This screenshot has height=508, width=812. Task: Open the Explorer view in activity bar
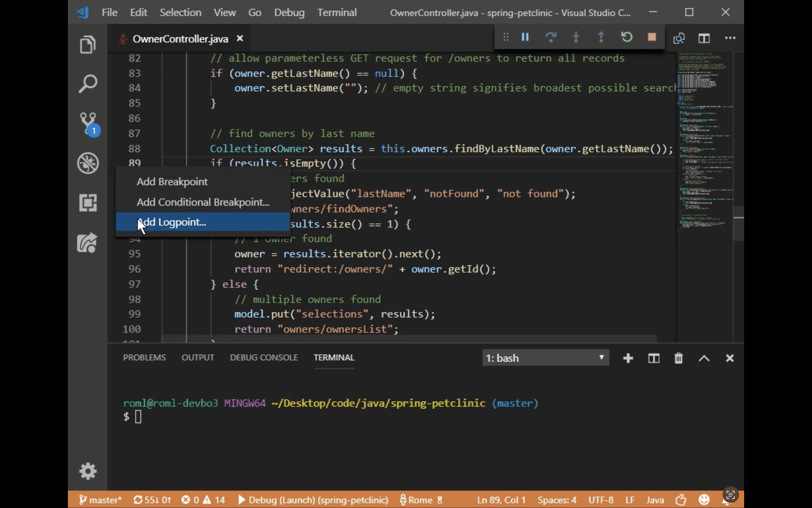coord(88,44)
